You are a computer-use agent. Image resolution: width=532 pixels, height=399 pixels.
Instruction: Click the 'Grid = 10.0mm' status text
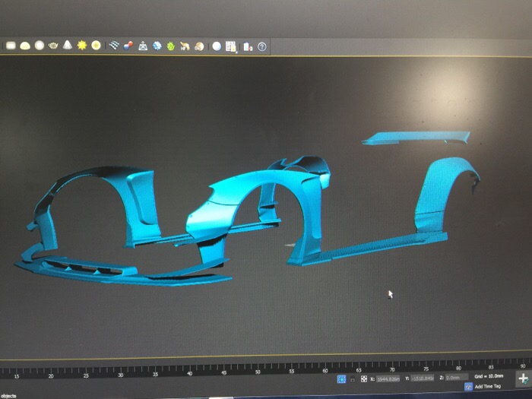489,376
